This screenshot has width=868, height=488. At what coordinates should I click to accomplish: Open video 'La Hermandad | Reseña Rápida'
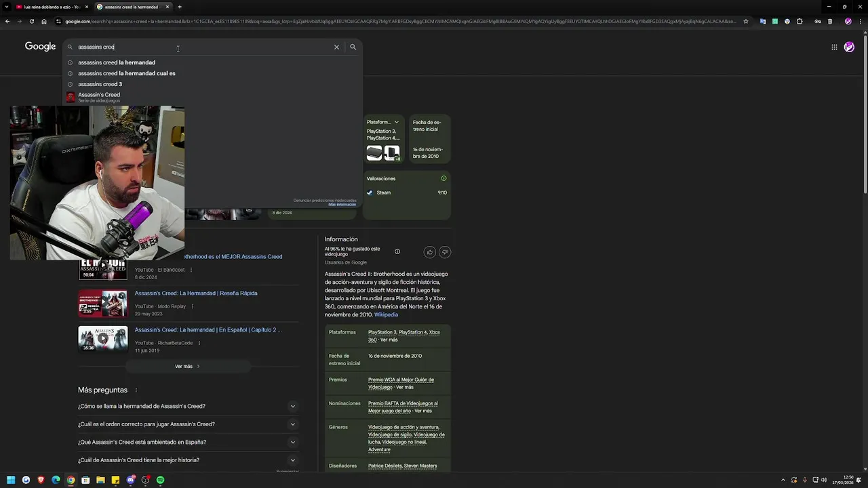point(196,293)
